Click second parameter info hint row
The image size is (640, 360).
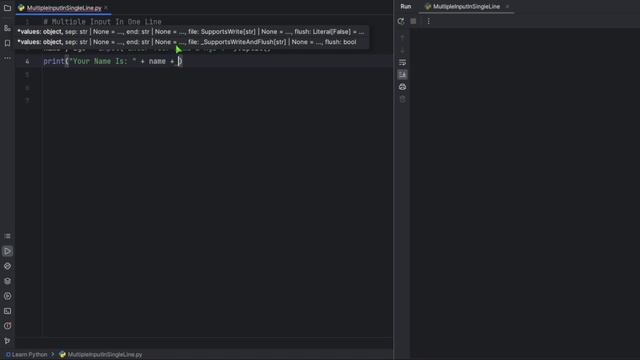(x=187, y=42)
